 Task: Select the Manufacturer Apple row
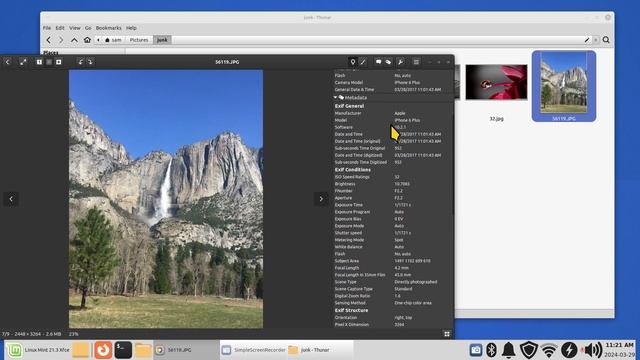click(392, 113)
